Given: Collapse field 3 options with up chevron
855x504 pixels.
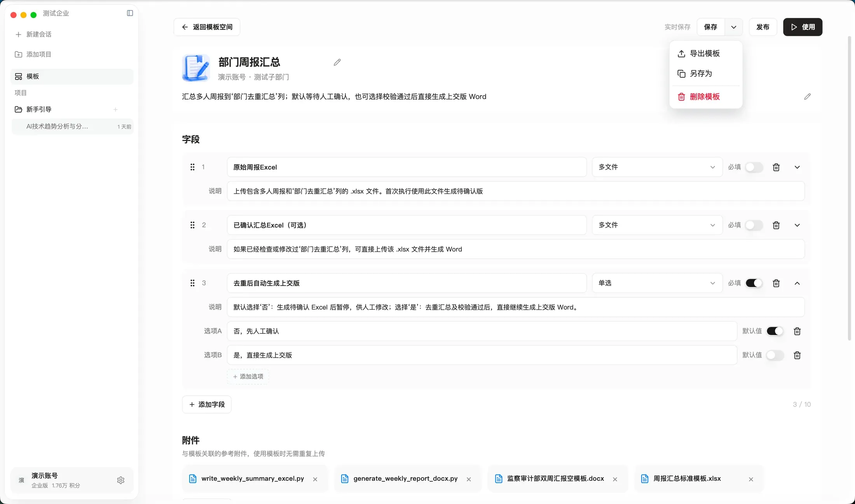Looking at the screenshot, I should pos(797,283).
